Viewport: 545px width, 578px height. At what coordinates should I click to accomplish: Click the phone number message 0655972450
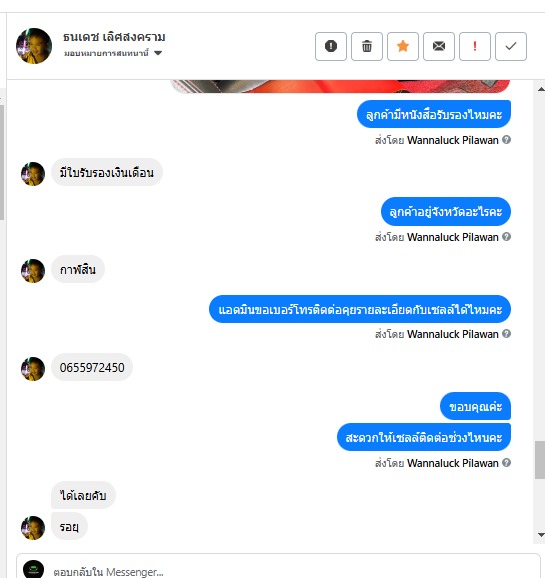[x=92, y=368]
